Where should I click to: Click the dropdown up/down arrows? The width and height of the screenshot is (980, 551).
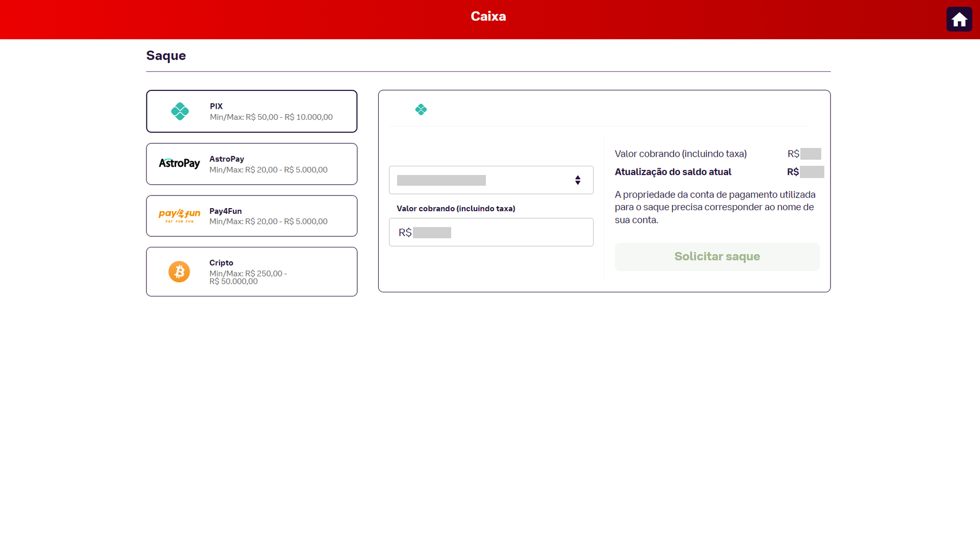pyautogui.click(x=578, y=180)
